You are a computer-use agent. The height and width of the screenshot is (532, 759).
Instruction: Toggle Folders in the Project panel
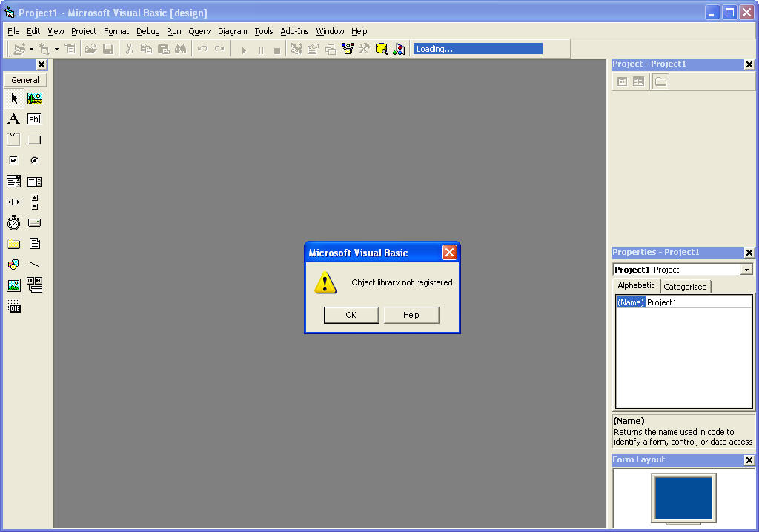660,82
